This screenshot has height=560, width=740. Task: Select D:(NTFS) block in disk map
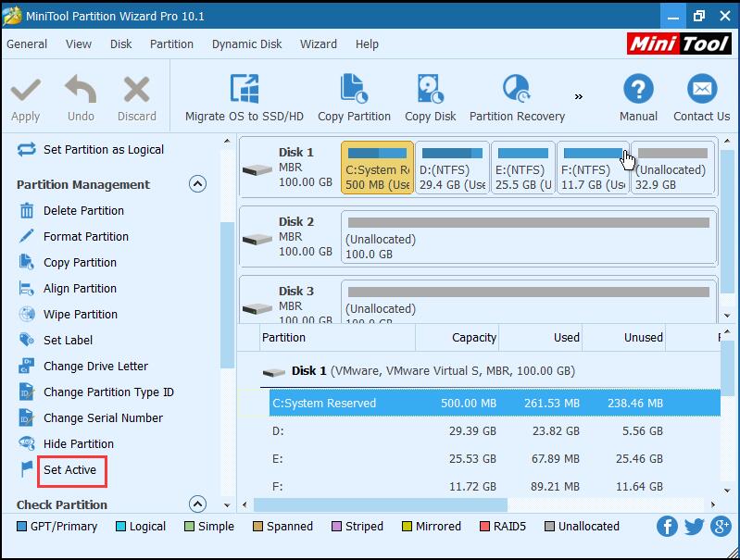pyautogui.click(x=452, y=168)
